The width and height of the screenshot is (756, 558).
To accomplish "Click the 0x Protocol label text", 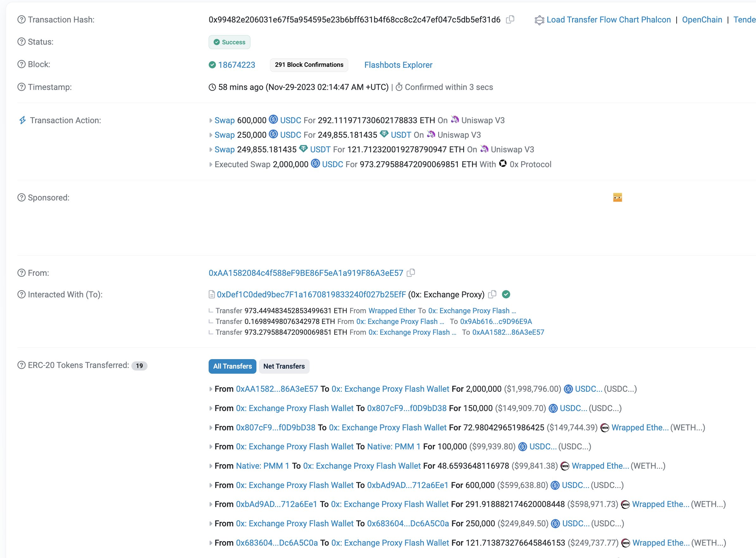I will [x=531, y=164].
